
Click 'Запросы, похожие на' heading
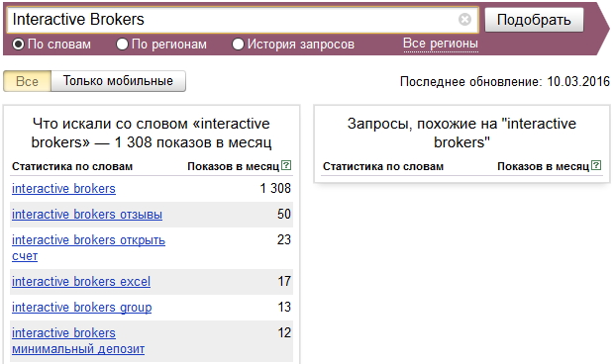tap(461, 133)
